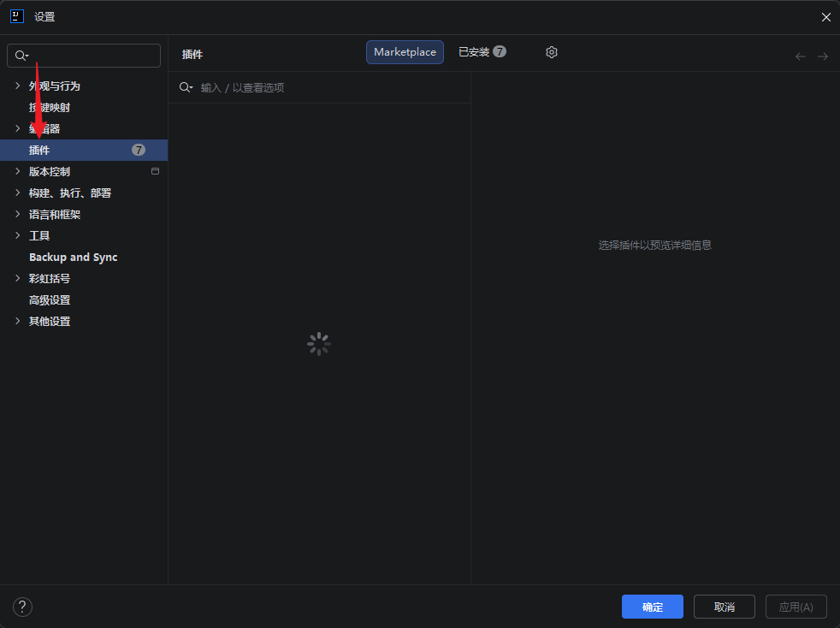
Task: Click the project-level icon beside 版本控制
Action: (x=156, y=171)
